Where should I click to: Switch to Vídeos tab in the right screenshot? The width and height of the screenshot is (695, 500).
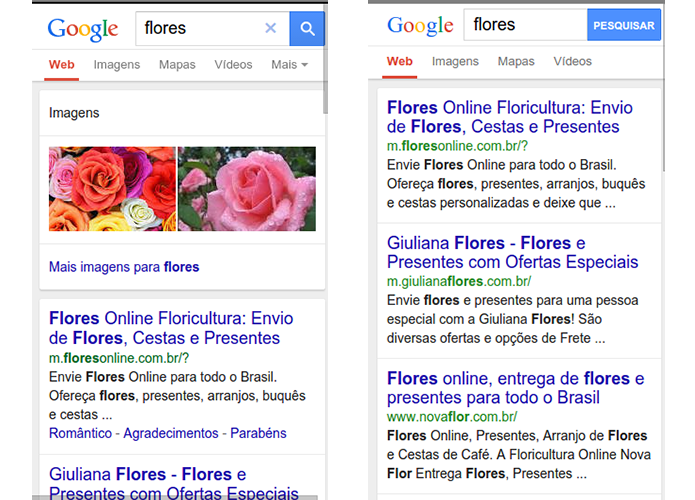[572, 62]
